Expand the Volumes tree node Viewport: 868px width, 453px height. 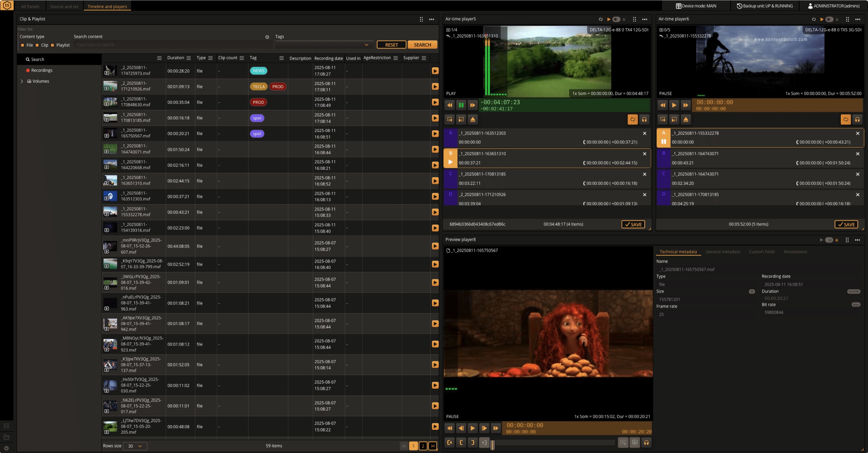click(22, 81)
